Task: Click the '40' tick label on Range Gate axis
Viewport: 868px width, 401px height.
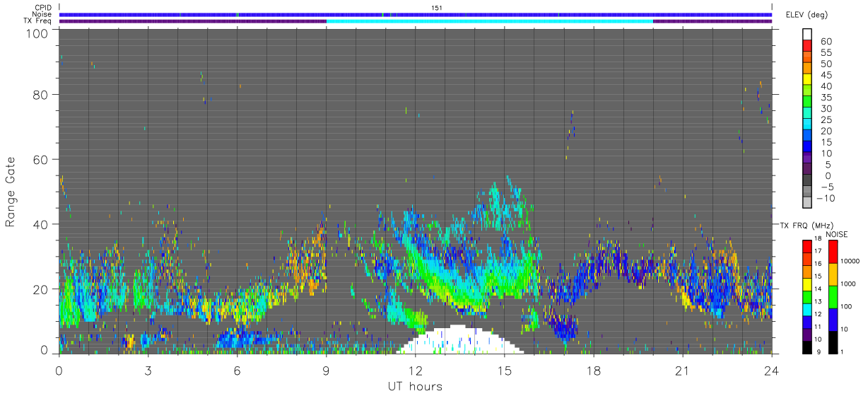Action: [41, 225]
